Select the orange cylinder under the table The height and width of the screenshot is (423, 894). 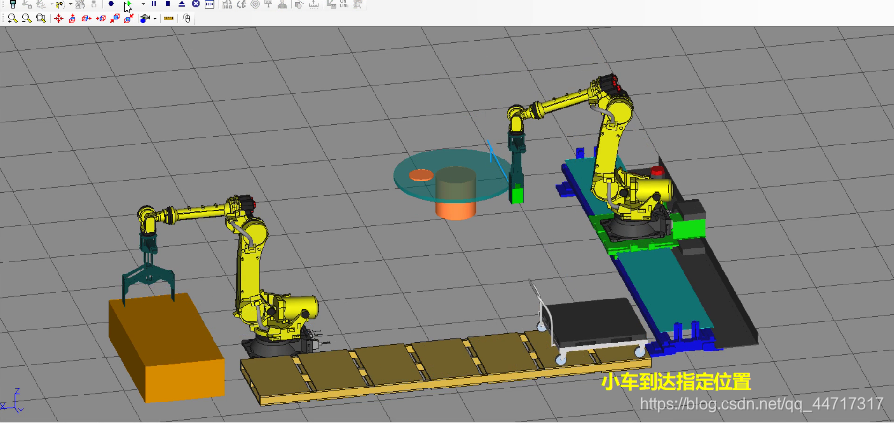pyautogui.click(x=456, y=210)
